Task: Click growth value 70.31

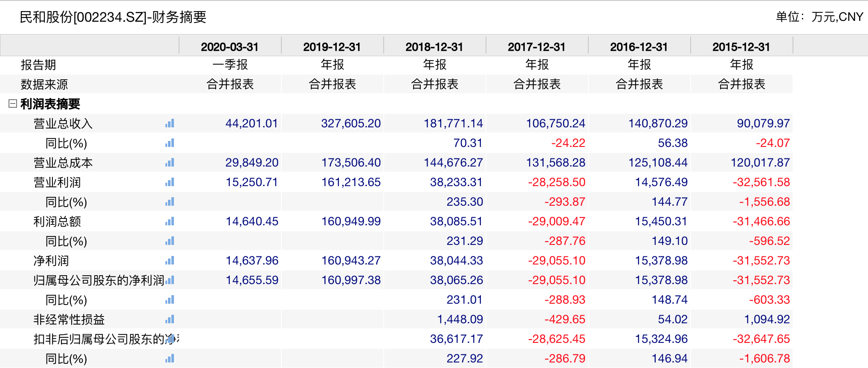Action: pos(468,143)
